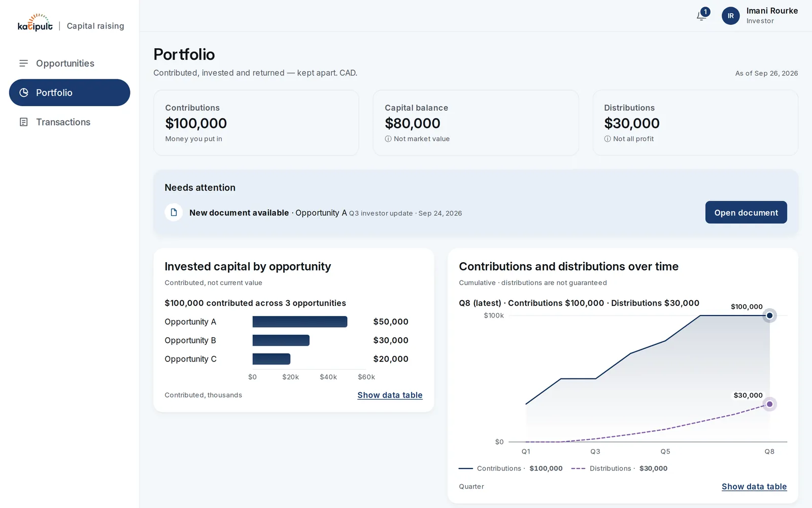Click the 'Q8 (latest)' summary line

(x=579, y=303)
